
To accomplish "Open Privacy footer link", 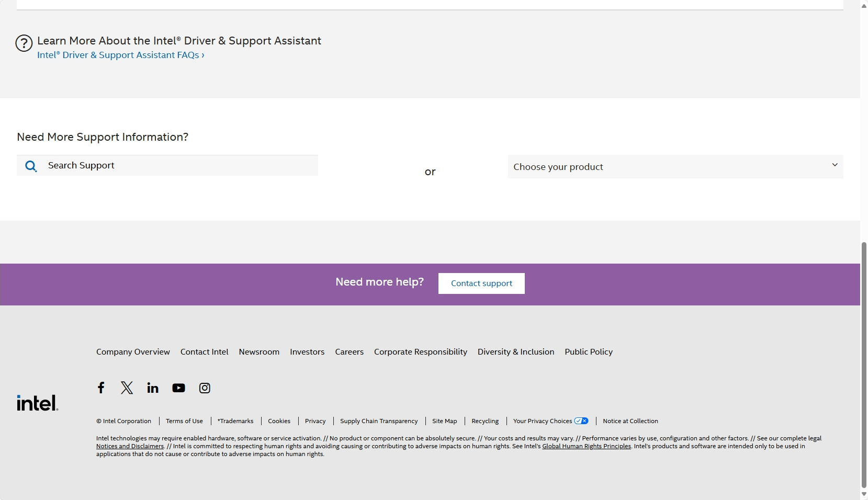I will tap(315, 421).
